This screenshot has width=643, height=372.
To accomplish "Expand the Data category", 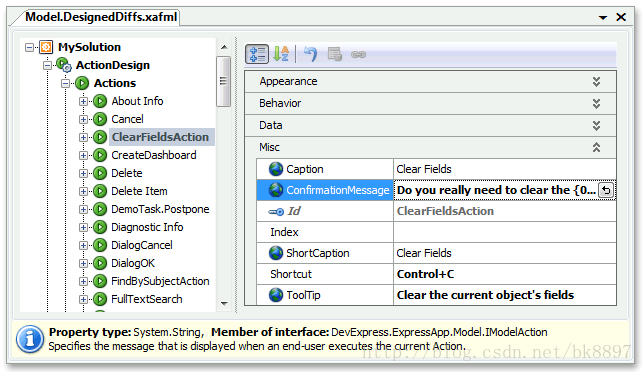I will click(x=596, y=126).
